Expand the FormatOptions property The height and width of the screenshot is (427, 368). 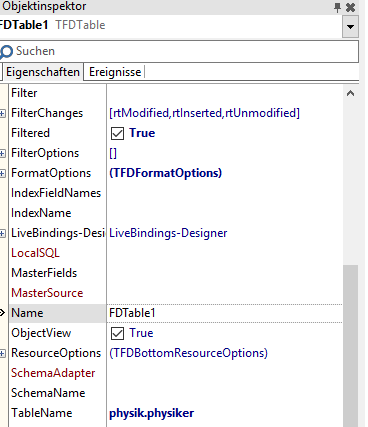(x=3, y=173)
